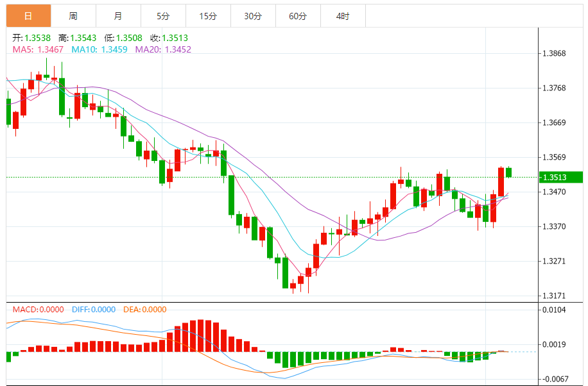
Task: Click the DEA:0.0000 label
Action: pos(144,310)
